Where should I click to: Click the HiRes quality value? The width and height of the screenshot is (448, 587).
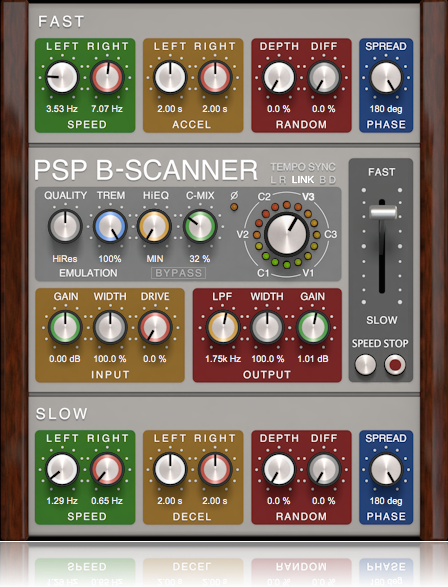65,259
